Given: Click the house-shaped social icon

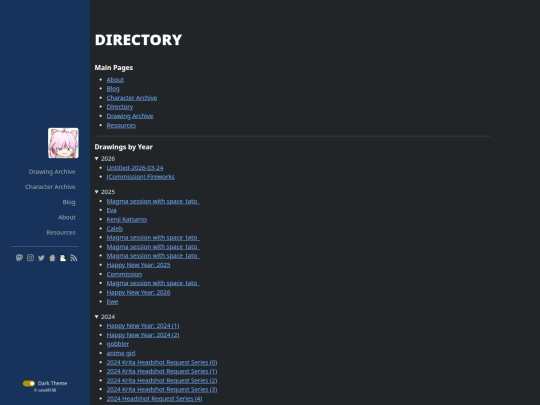Looking at the screenshot, I should click(52, 258).
